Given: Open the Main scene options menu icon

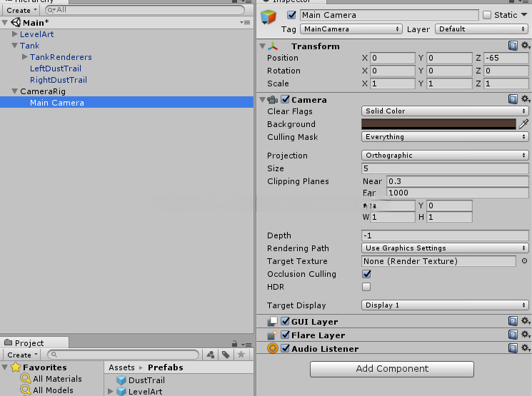Looking at the screenshot, I should click(x=245, y=22).
